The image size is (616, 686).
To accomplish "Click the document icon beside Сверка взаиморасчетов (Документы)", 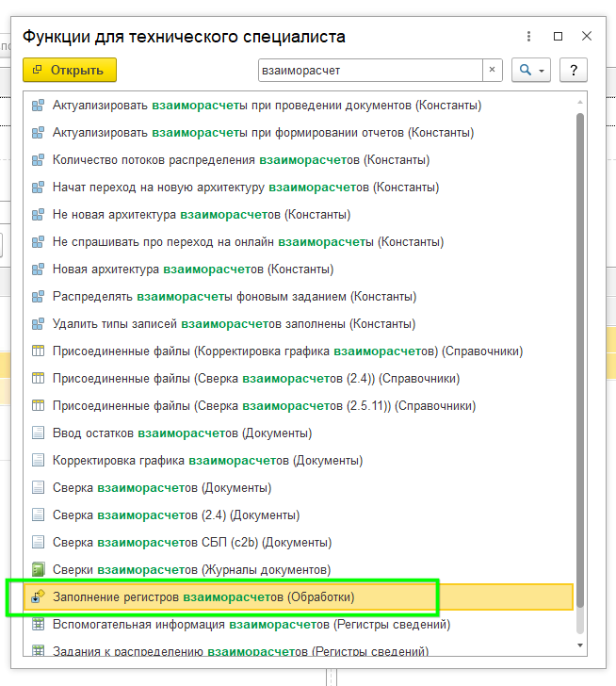I will [x=38, y=488].
